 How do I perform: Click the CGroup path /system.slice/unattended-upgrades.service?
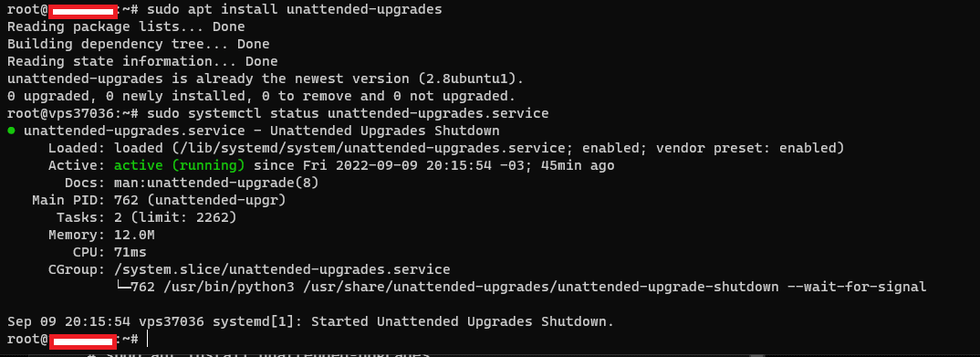click(x=282, y=269)
